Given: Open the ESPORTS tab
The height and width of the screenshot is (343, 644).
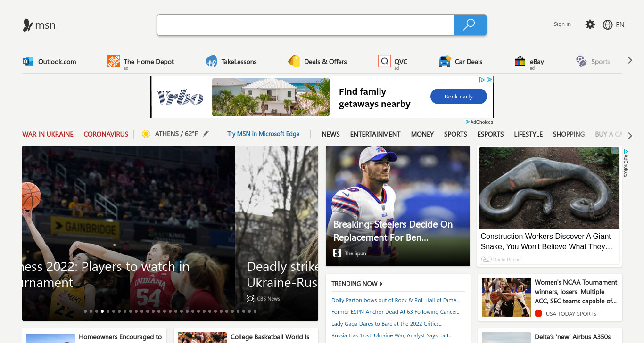Looking at the screenshot, I should (x=491, y=134).
